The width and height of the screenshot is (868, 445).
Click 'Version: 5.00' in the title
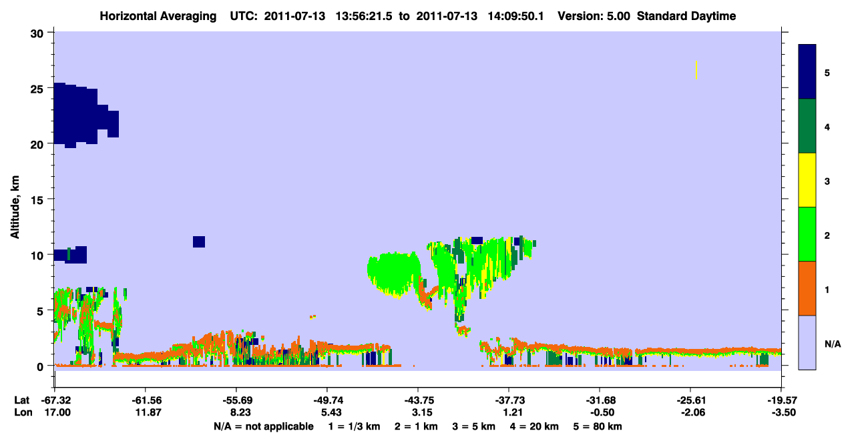[x=593, y=16]
